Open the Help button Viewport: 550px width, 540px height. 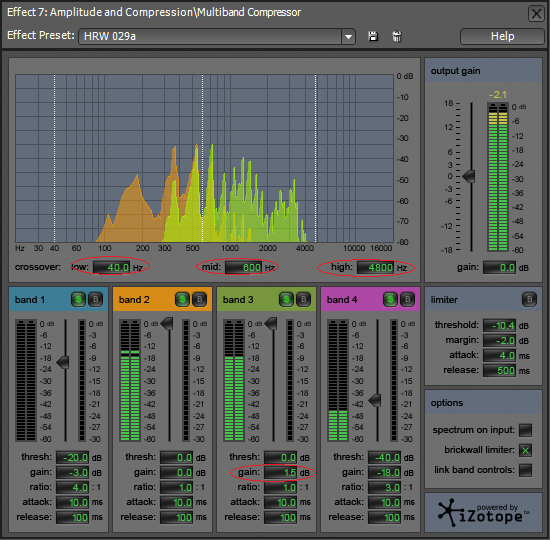click(502, 36)
